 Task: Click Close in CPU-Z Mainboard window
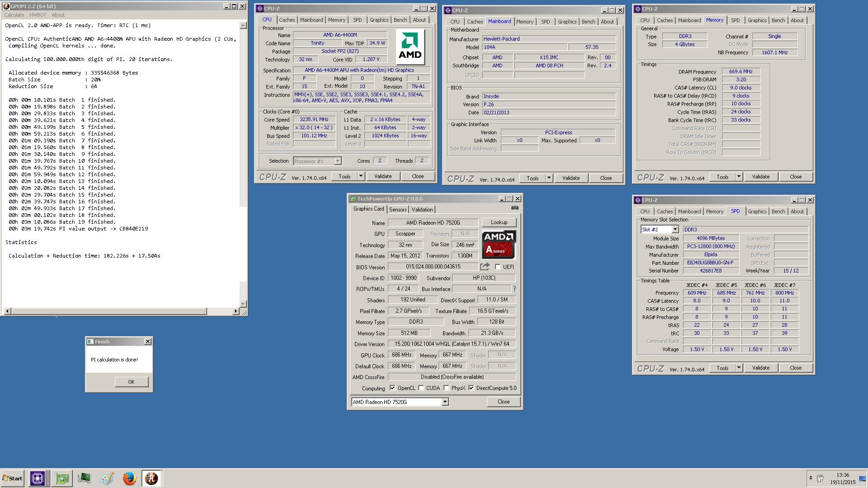tap(606, 178)
